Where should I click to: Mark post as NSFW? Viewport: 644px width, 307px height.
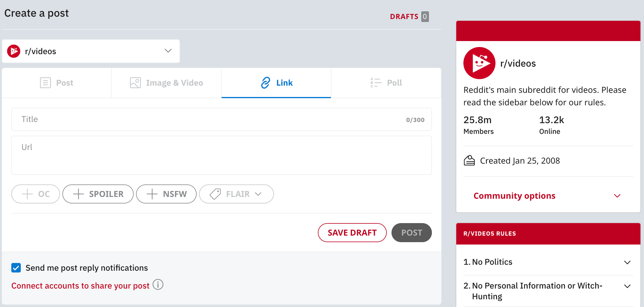tap(166, 194)
